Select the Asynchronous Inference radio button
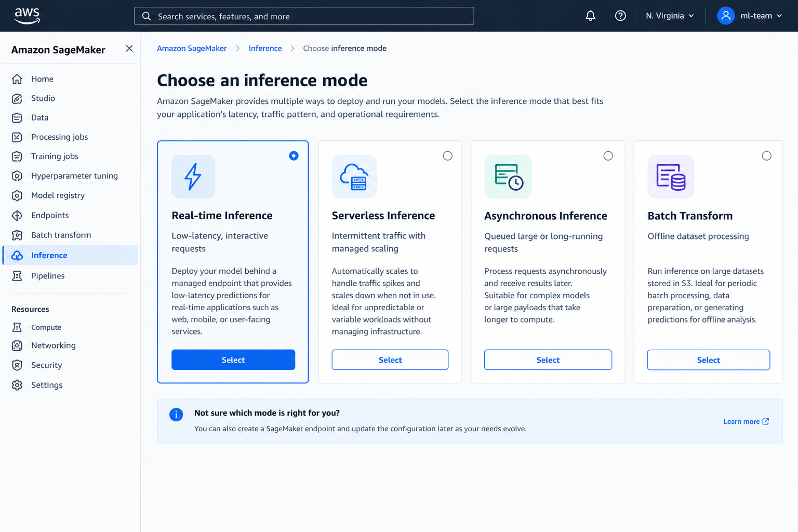 coord(608,156)
